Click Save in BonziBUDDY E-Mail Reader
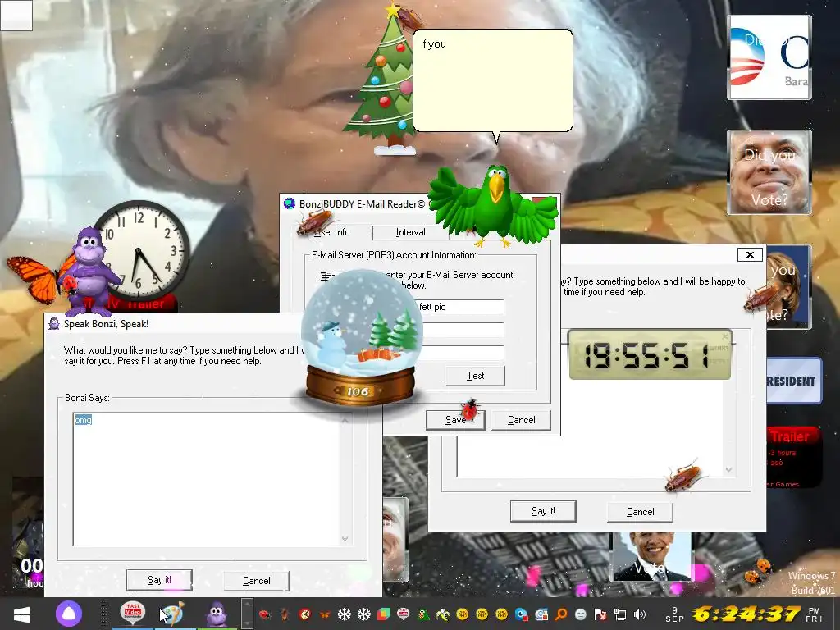The image size is (840, 630). point(455,420)
